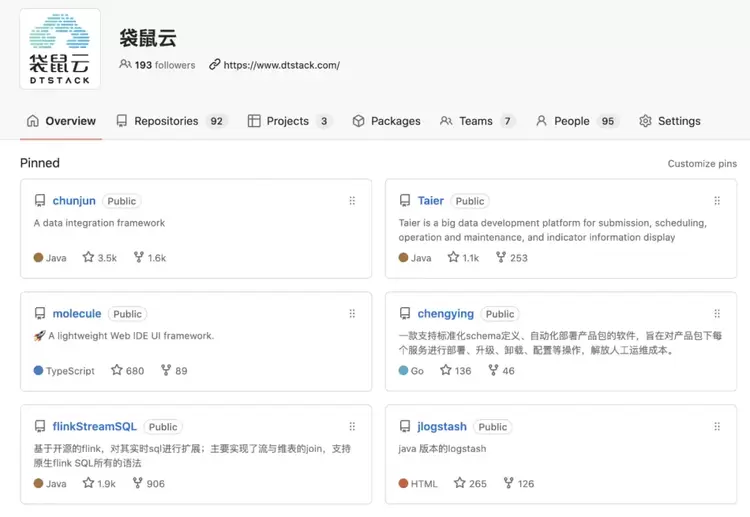Click Customize pins
Viewport: 750px width, 517px height.
(x=702, y=164)
